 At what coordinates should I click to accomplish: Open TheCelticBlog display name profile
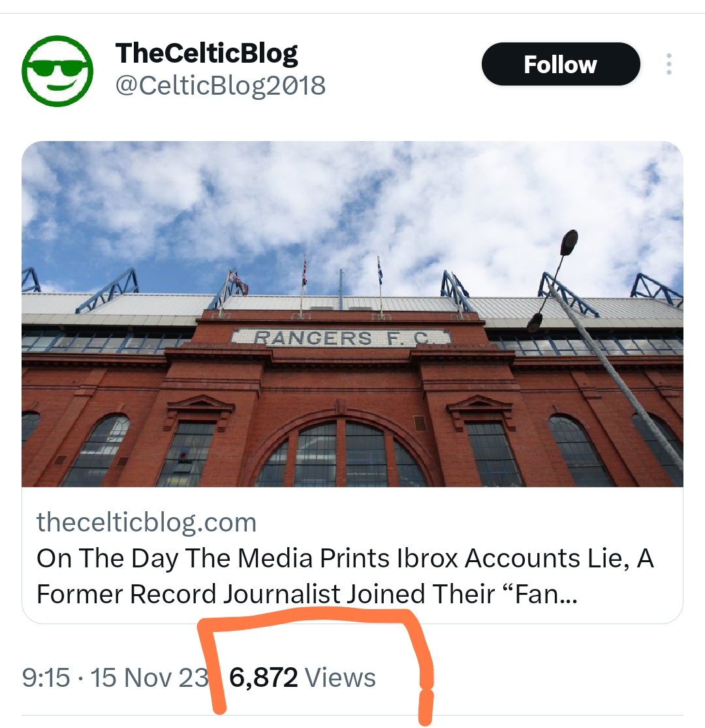coord(206,53)
